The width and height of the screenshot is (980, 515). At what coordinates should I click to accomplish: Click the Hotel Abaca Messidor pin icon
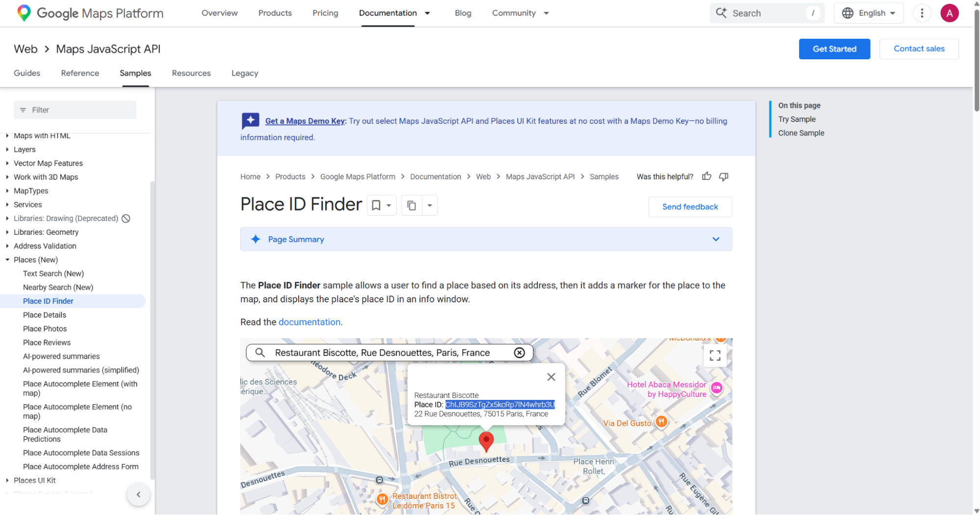[717, 388]
